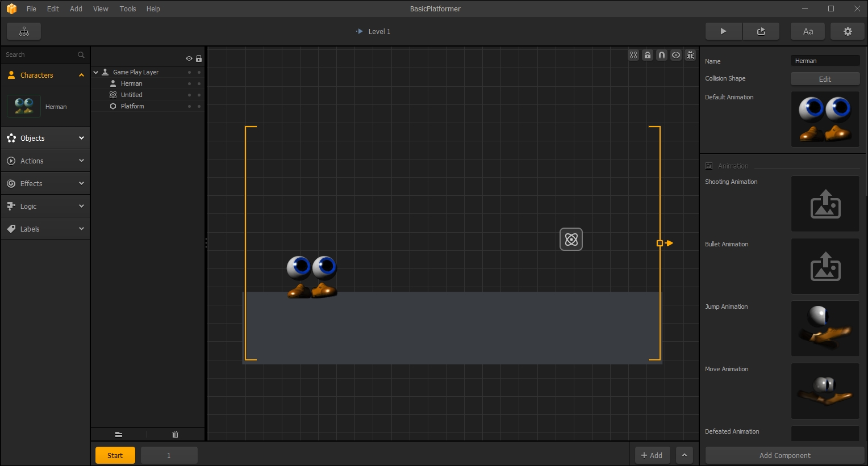868x466 pixels.
Task: Click the Bullet Animation upload icon
Action: click(x=825, y=266)
